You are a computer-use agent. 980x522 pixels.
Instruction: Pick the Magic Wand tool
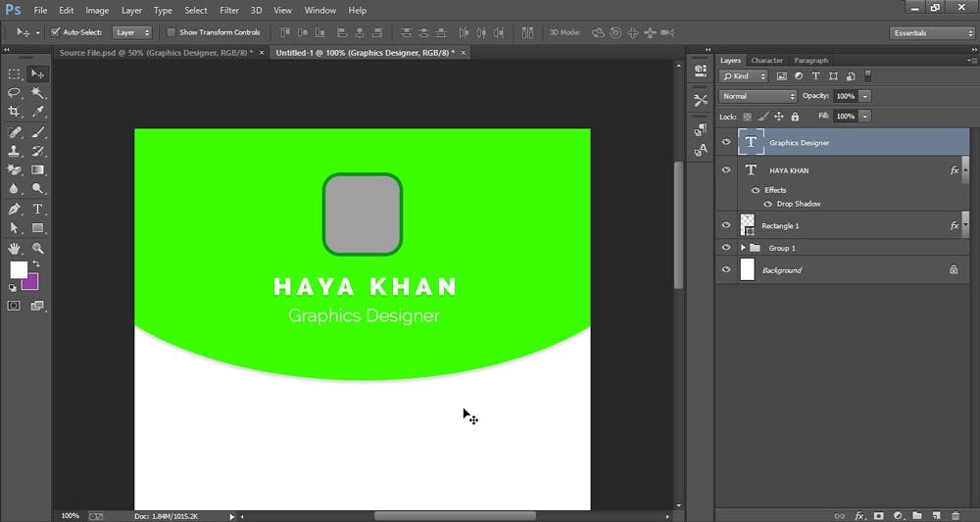[38, 93]
